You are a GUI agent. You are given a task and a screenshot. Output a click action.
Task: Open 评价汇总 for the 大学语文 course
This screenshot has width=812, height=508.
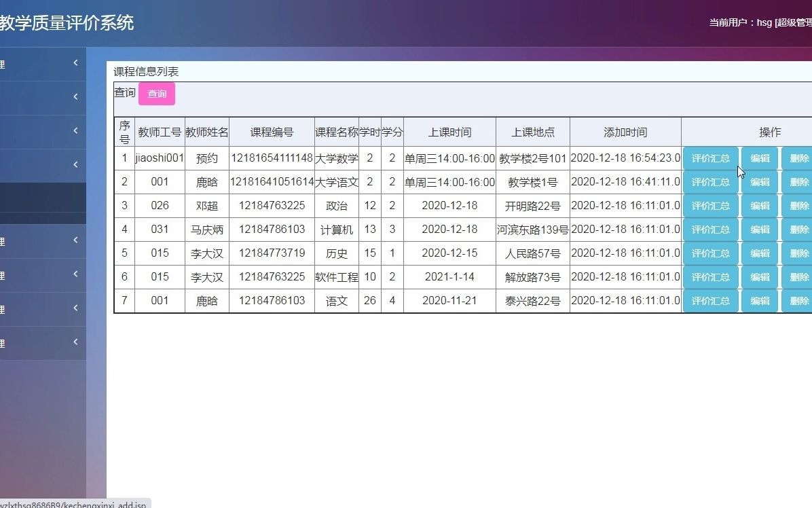coord(710,182)
